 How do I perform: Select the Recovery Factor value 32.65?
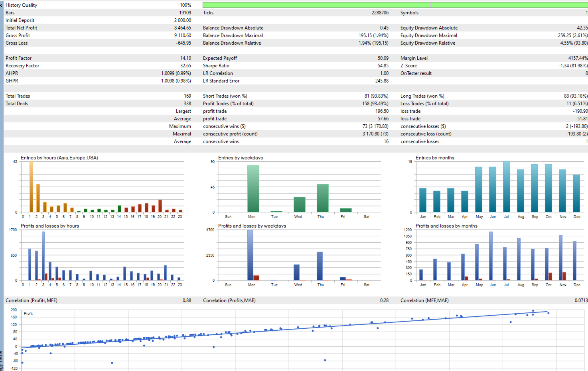(186, 66)
